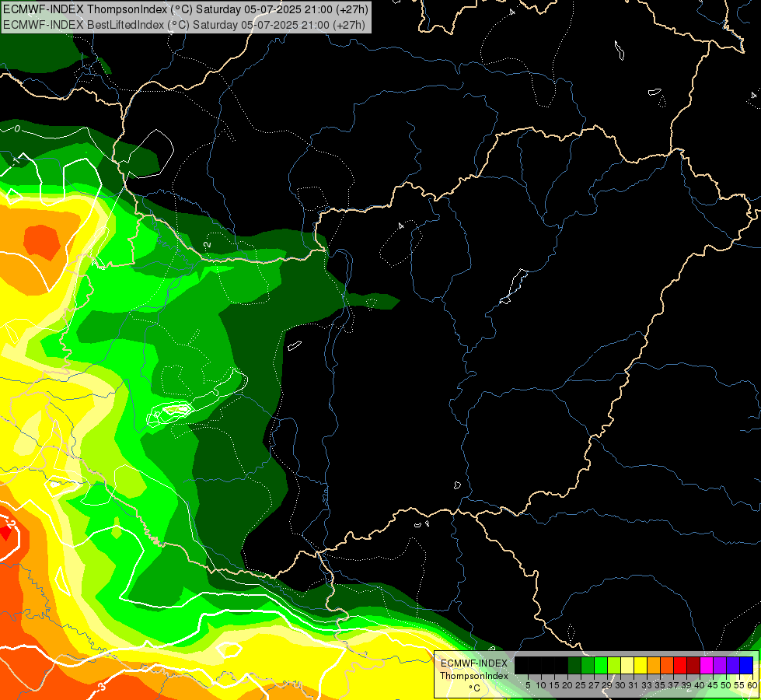Image resolution: width=761 pixels, height=700 pixels.
Task: Click the legend tick label "31"
Action: [634, 685]
